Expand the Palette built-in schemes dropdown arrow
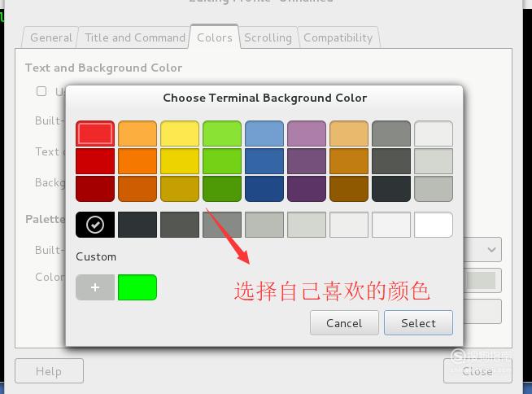 pos(491,250)
